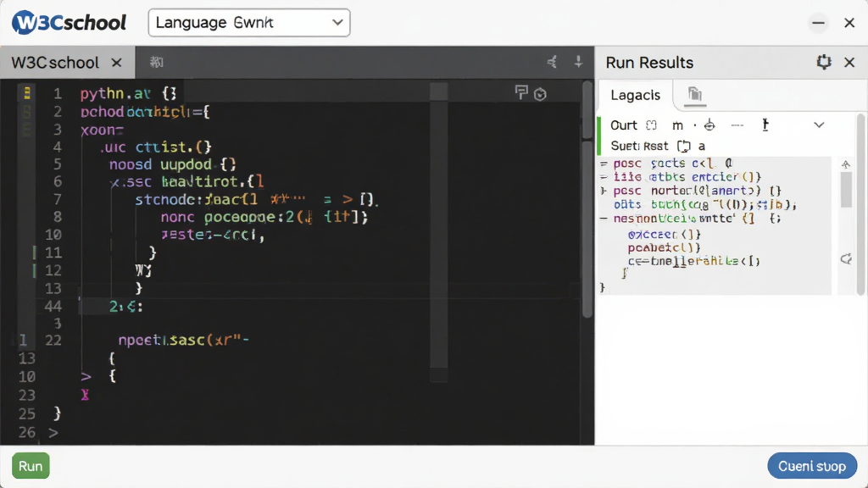
Task: Click the "m" icon in the Ourt toolbar
Action: [x=677, y=125]
